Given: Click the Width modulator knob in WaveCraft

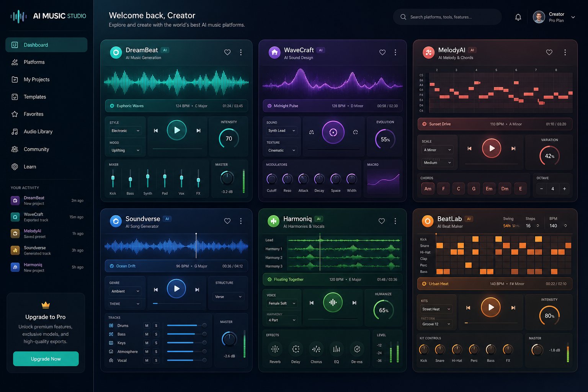Looking at the screenshot, I should (x=351, y=179).
